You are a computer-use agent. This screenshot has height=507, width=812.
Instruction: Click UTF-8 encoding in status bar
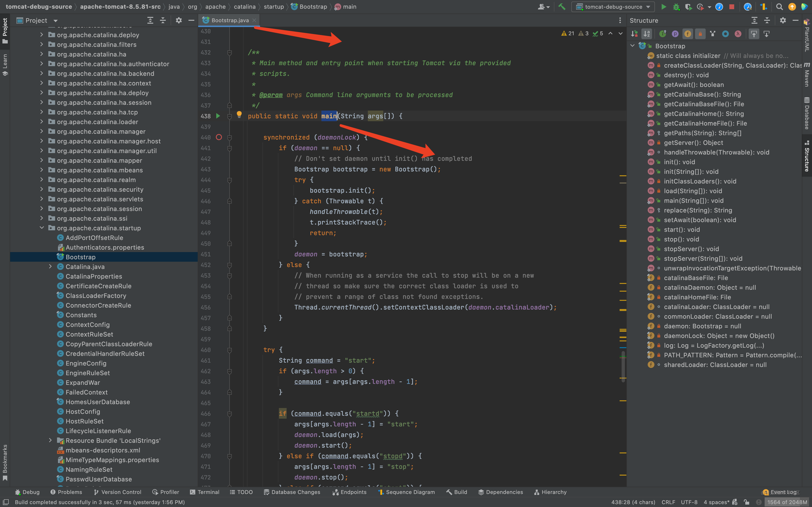[689, 502]
